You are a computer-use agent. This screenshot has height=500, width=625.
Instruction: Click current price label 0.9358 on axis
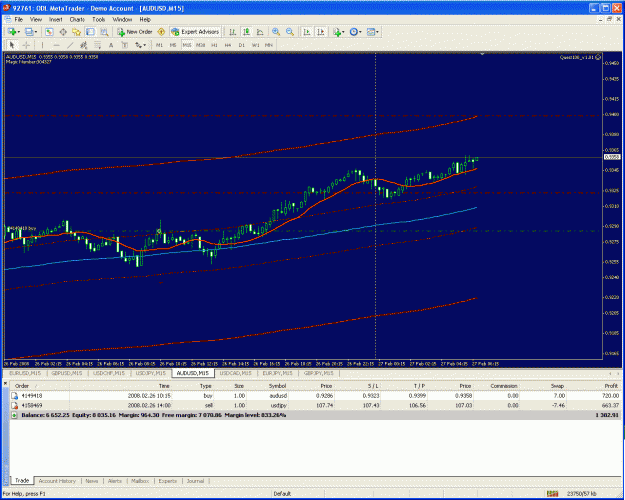pos(612,157)
